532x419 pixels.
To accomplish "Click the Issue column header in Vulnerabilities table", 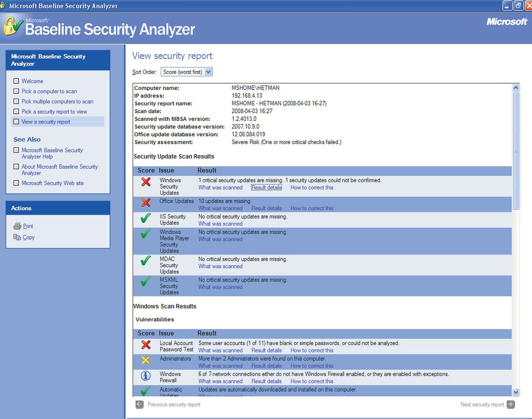I will point(166,333).
